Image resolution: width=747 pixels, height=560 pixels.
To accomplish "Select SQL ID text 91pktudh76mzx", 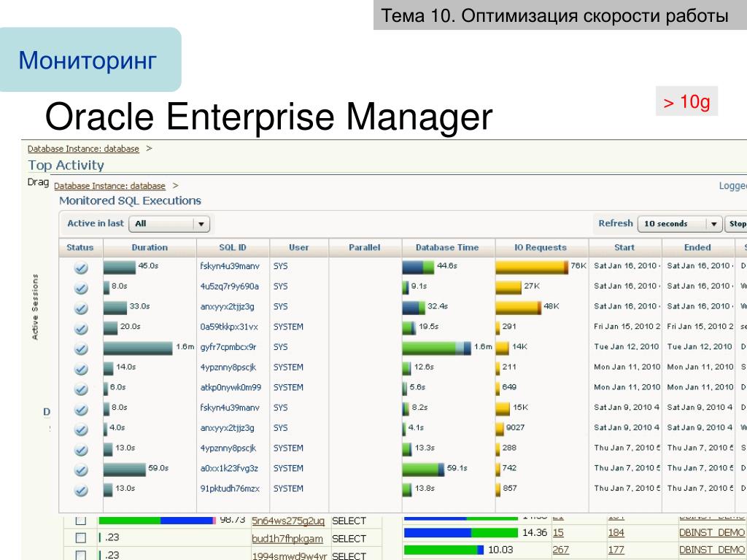I will click(x=230, y=489).
